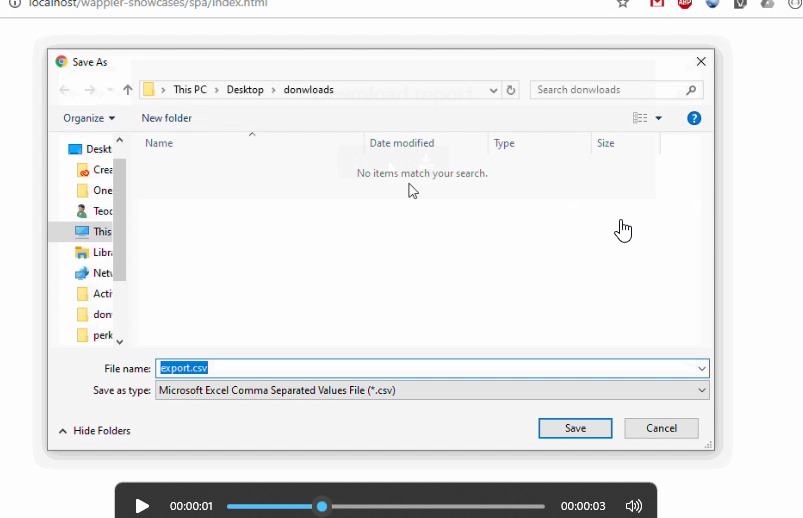Expand the File name dropdown arrow
The width and height of the screenshot is (803, 518).
click(x=702, y=368)
